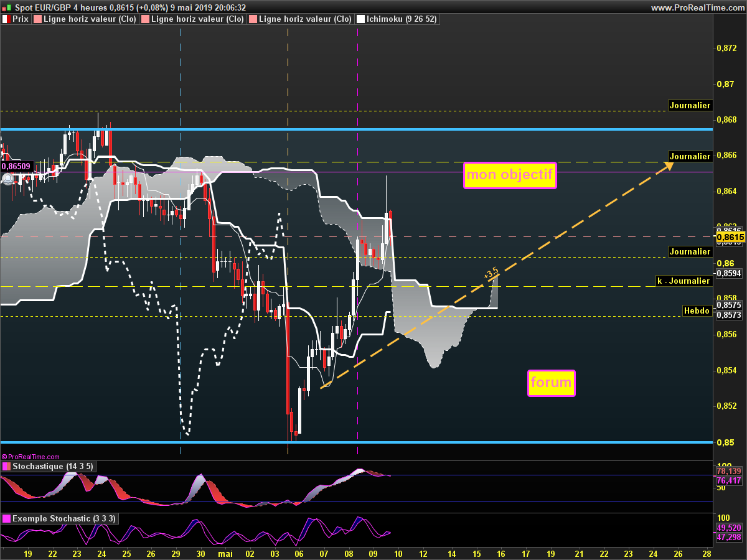Click the Exemple Stochastic magenta swatch
The image size is (747, 560).
click(6, 518)
